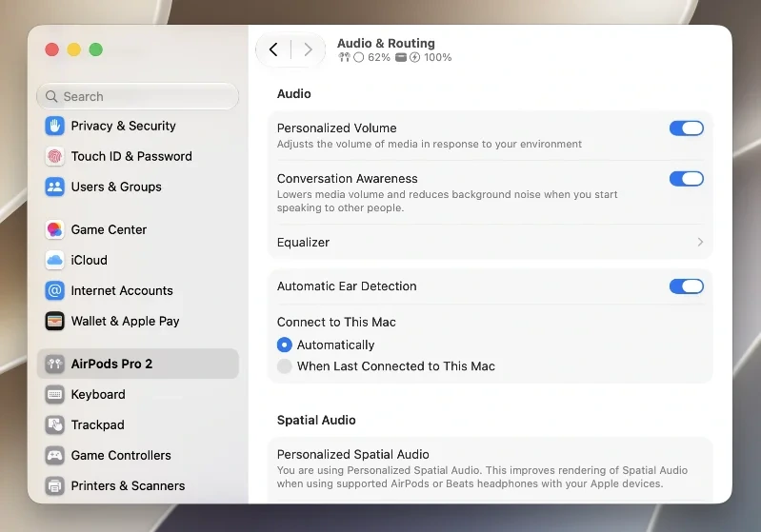Click the Spatial Audio section heading
Viewport: 761px width, 532px height.
(x=316, y=420)
